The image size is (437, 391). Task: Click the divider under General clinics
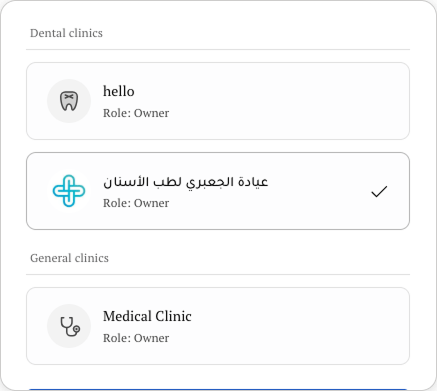[218, 275]
